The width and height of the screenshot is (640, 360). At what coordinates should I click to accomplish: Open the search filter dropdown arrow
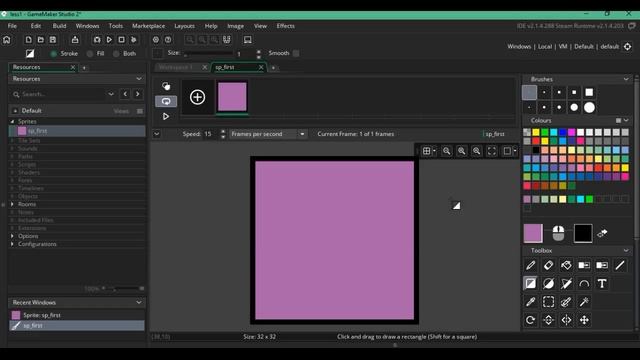[x=111, y=94]
